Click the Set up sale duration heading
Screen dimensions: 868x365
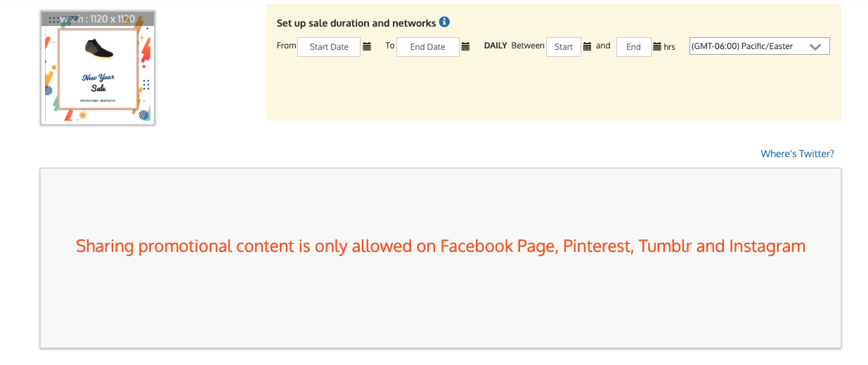[x=356, y=23]
